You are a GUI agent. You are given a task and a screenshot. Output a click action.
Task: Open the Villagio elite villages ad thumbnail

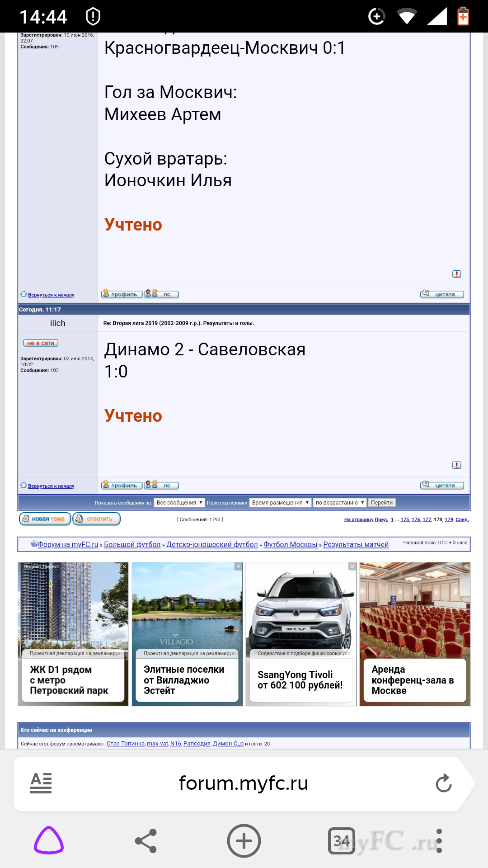pos(187,608)
